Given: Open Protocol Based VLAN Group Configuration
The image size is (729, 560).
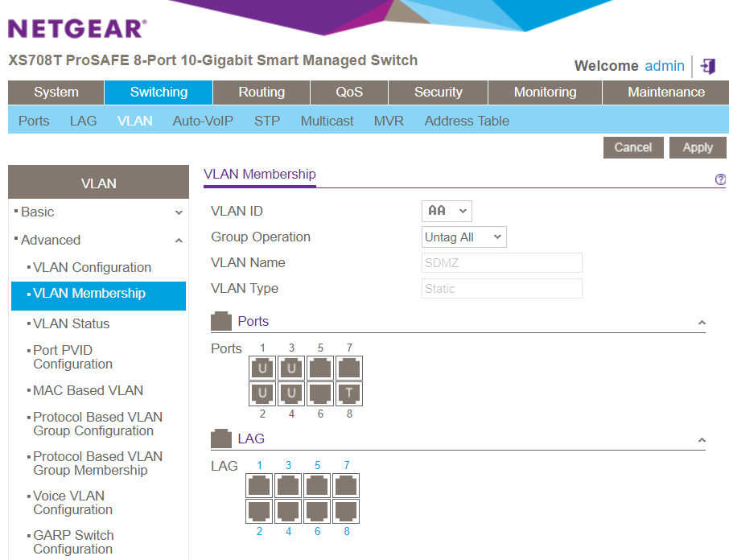Looking at the screenshot, I should click(x=97, y=424).
